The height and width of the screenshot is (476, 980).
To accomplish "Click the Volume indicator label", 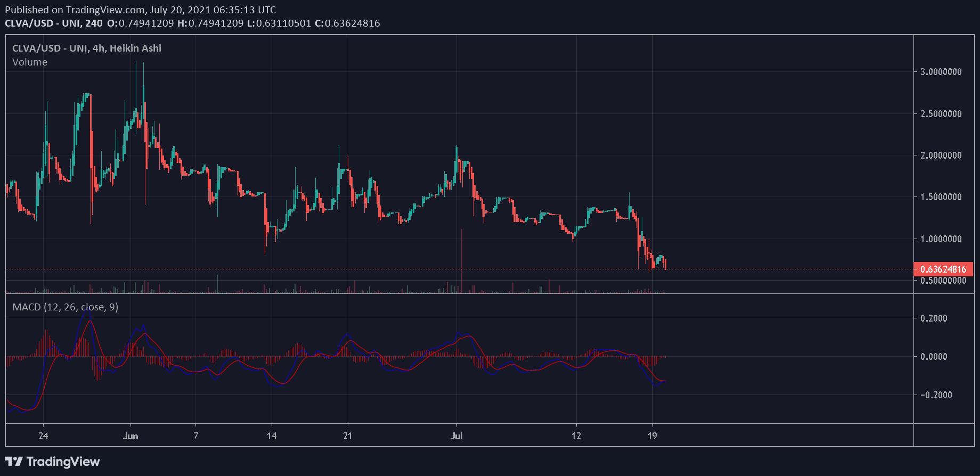I will [x=30, y=62].
